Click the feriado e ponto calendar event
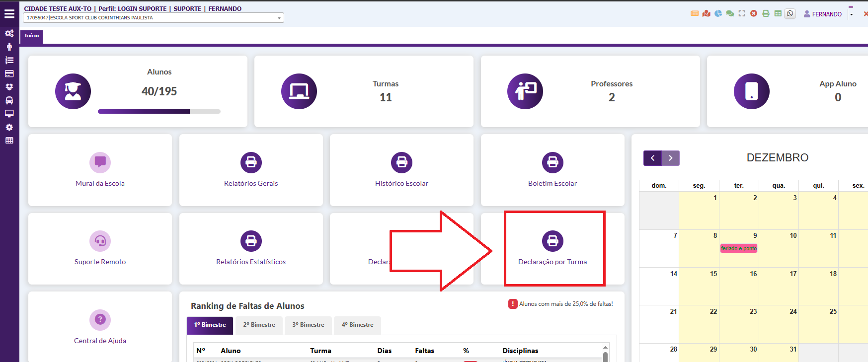868x362 pixels. [x=739, y=248]
